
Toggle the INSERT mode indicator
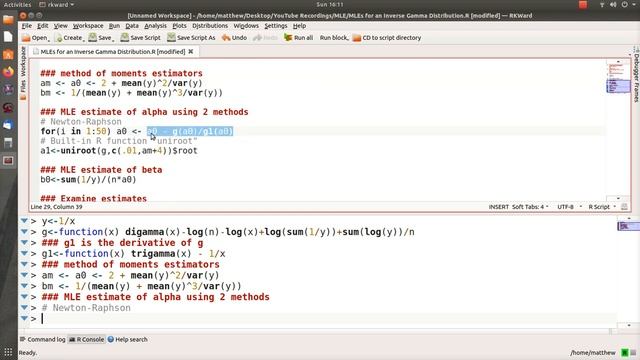pos(498,207)
